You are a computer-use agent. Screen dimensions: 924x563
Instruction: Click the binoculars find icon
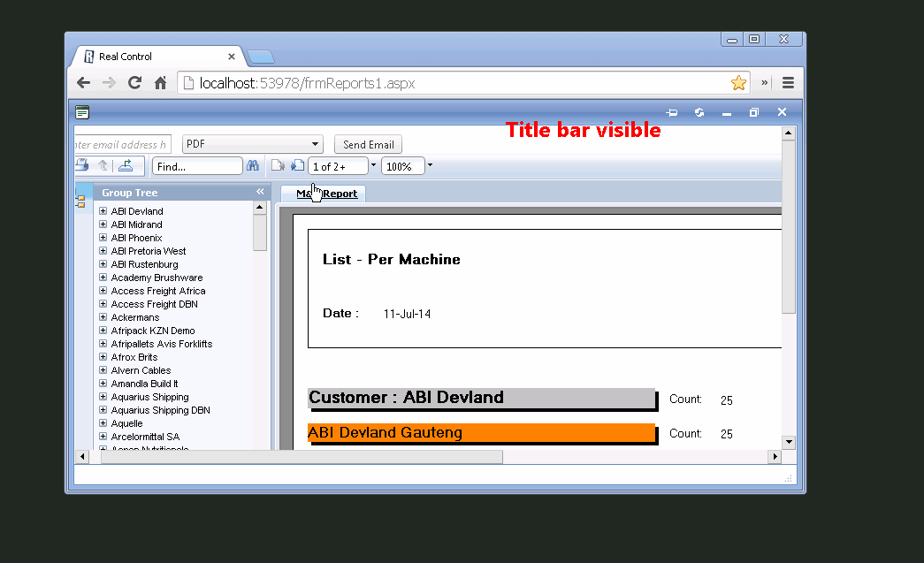pos(253,166)
